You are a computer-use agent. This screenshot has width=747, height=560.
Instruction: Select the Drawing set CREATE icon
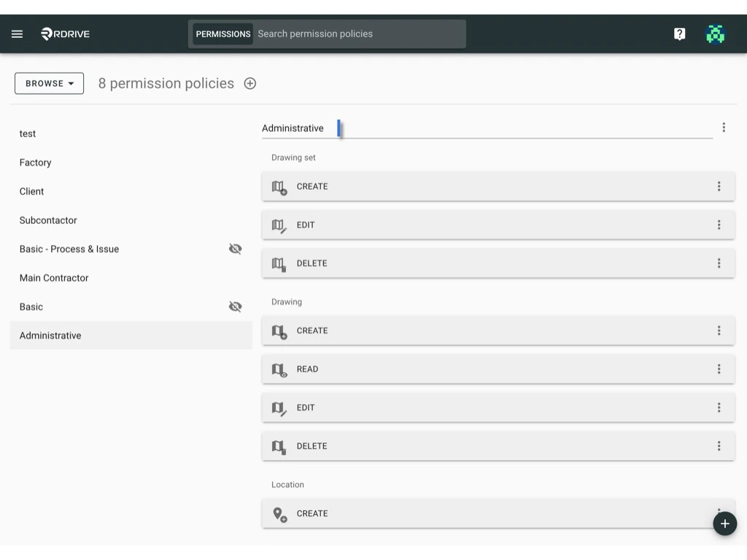[x=278, y=187]
